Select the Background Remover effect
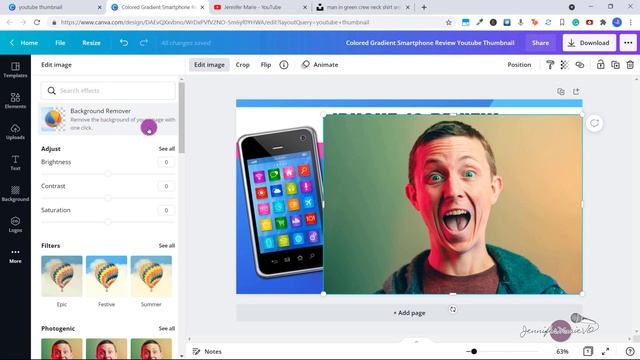 pyautogui.click(x=108, y=119)
